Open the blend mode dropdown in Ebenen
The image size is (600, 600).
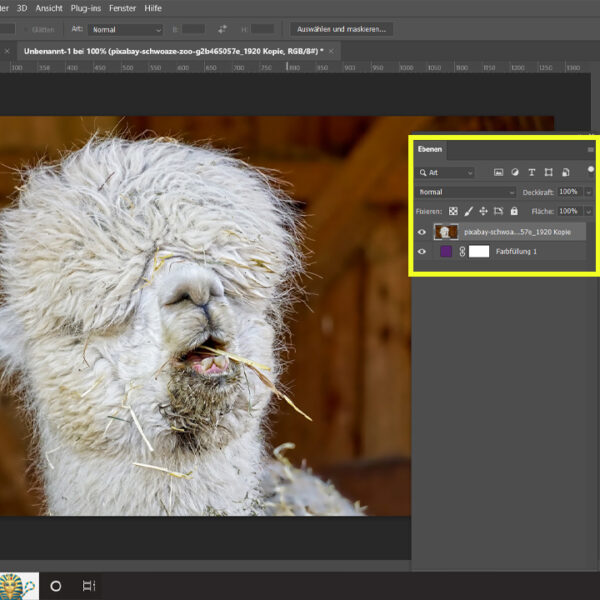pos(465,192)
